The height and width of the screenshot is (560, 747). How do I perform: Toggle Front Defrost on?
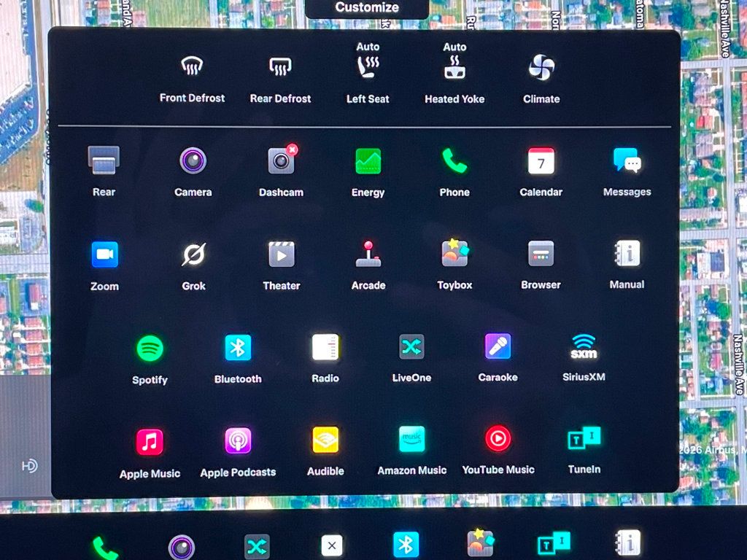pos(192,68)
